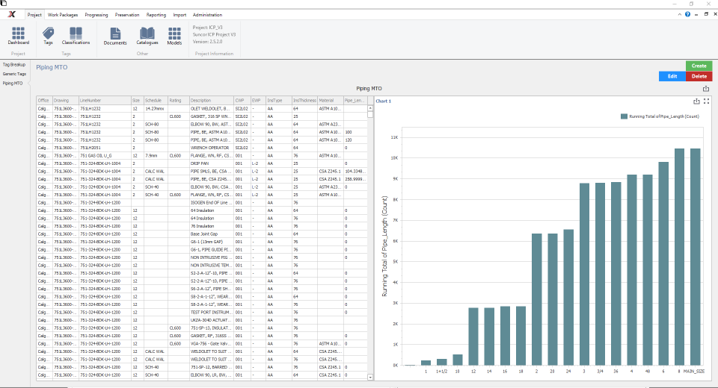Viewport: 718px width, 388px height.
Task: Open the Administration tab
Action: click(x=207, y=15)
